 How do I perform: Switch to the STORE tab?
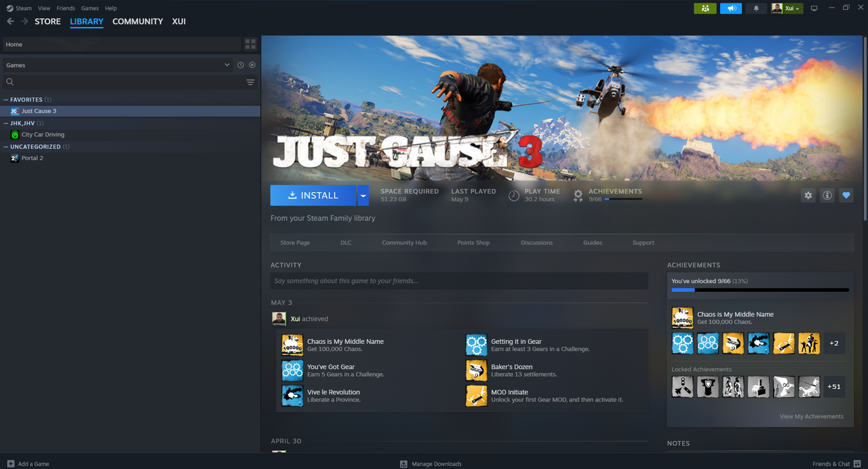[47, 22]
